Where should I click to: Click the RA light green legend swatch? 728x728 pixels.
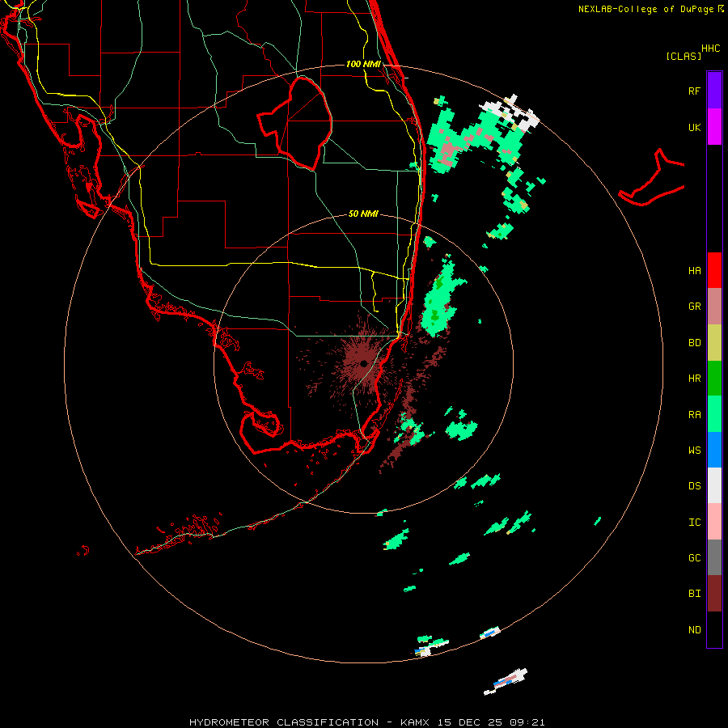tap(714, 414)
